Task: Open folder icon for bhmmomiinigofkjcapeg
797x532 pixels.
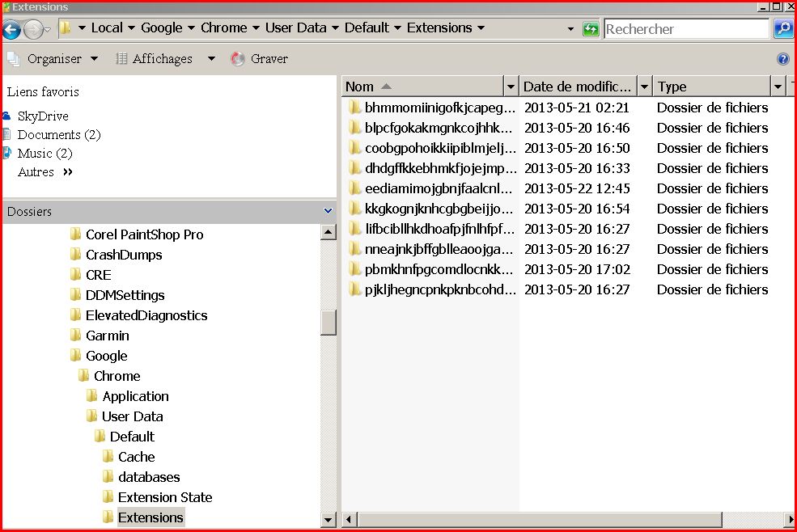Action: point(354,108)
